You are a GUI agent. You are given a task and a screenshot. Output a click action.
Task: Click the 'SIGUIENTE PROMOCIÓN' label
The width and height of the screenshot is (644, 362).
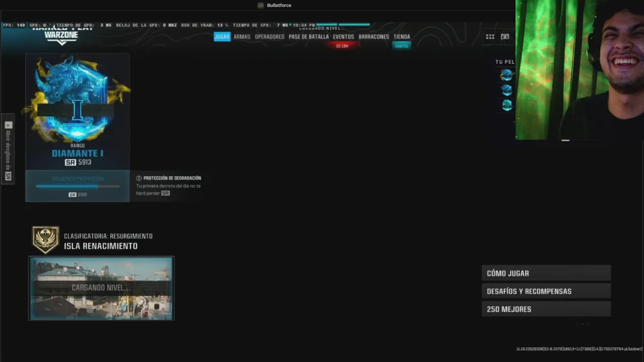[77, 178]
